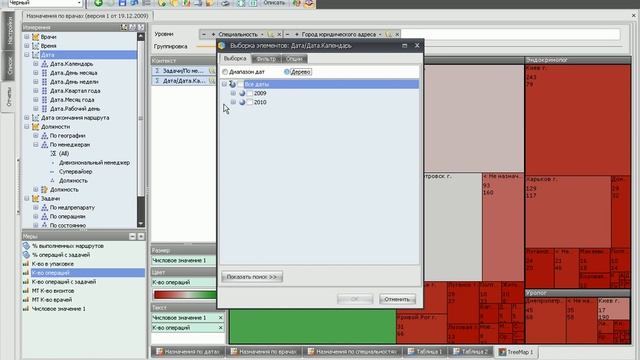The height and width of the screenshot is (360, 640).
Task: Open the TreeMap 1 bottom tab
Action: [x=516, y=351]
